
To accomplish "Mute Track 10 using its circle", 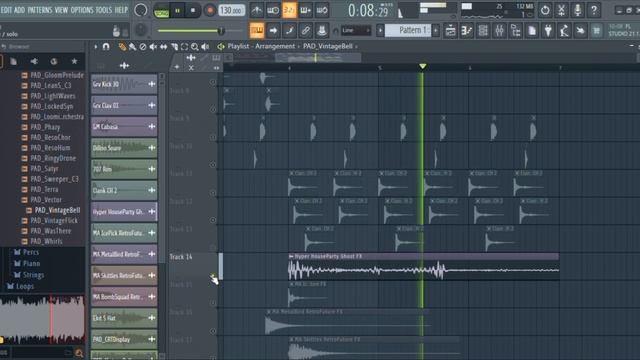I will point(213,165).
